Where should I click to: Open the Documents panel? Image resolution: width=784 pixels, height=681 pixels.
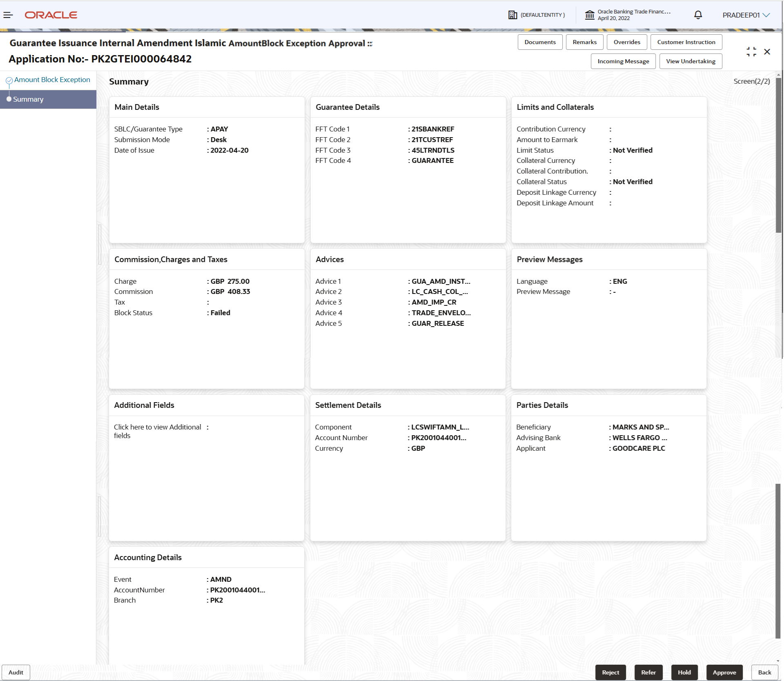[540, 42]
